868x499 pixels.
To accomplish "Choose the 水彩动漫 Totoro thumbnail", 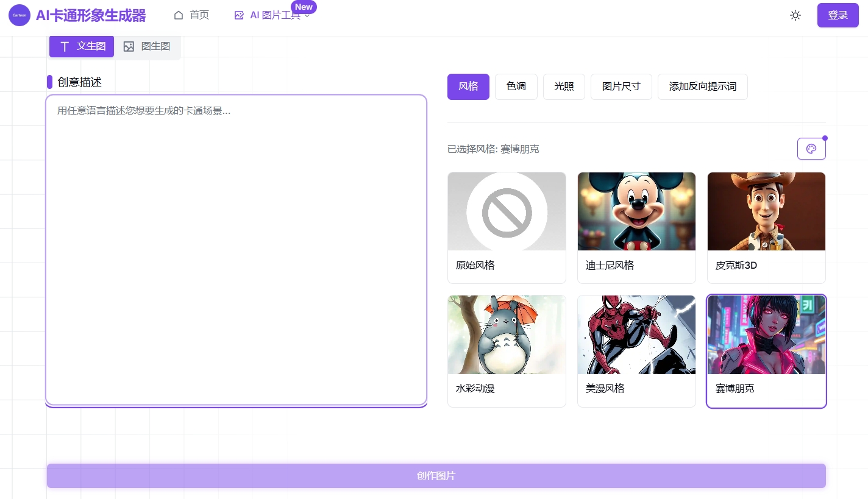I will (507, 334).
